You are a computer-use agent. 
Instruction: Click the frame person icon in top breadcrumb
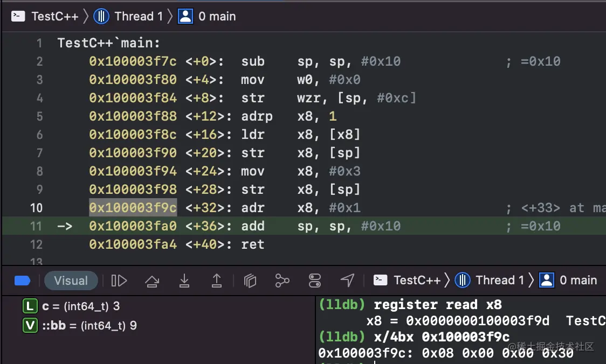(x=185, y=16)
